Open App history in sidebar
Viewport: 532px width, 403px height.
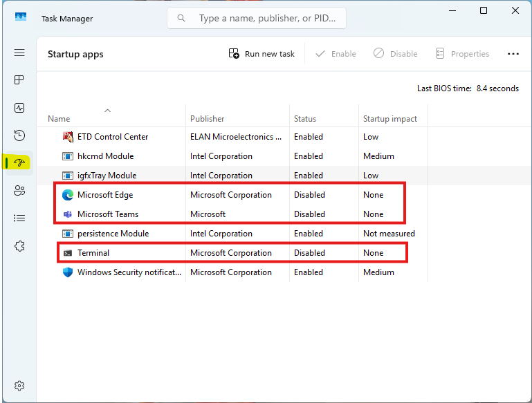click(x=19, y=135)
